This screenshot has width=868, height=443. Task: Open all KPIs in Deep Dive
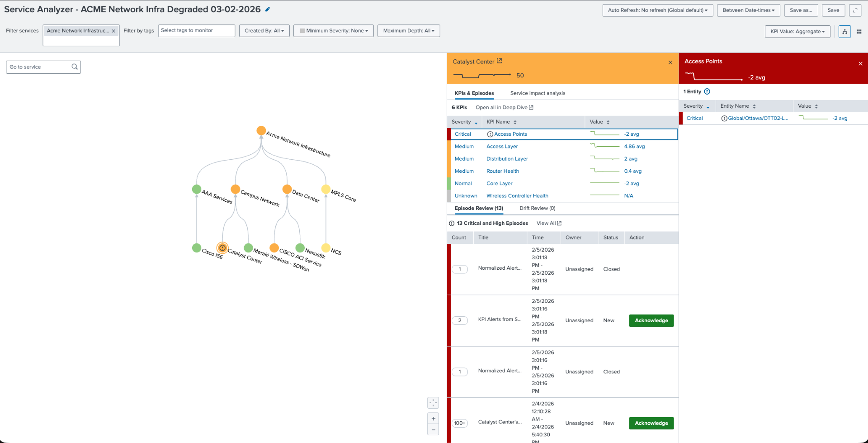505,108
